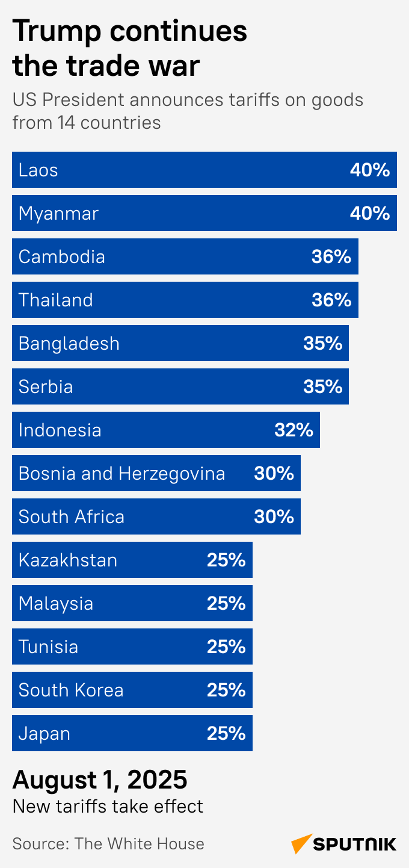
Task: Click the Bangladesh 35% bar
Action: [180, 343]
